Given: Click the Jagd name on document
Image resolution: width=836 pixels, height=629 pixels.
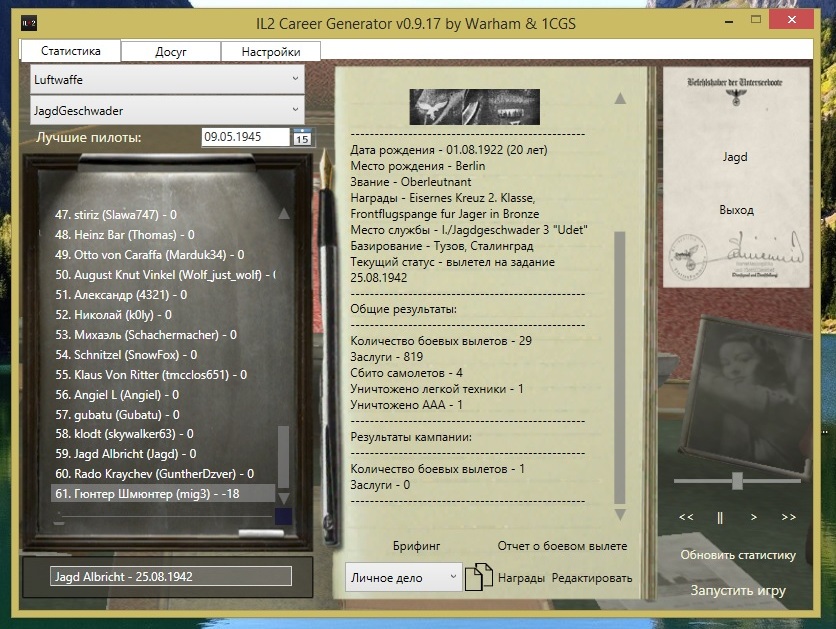Looking at the screenshot, I should [x=735, y=157].
